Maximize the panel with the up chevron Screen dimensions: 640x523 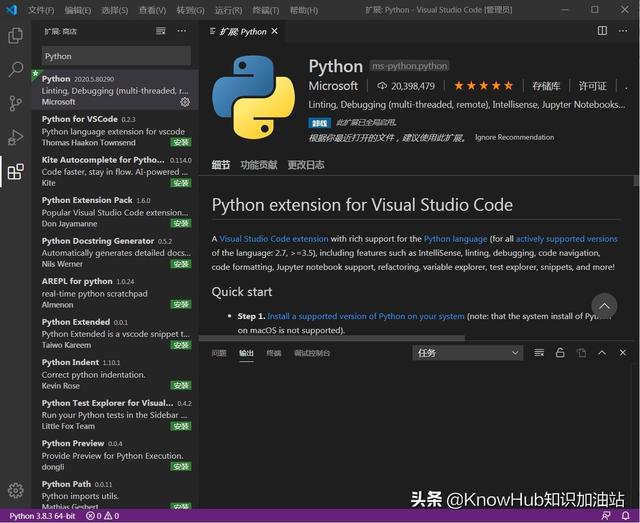pos(602,353)
